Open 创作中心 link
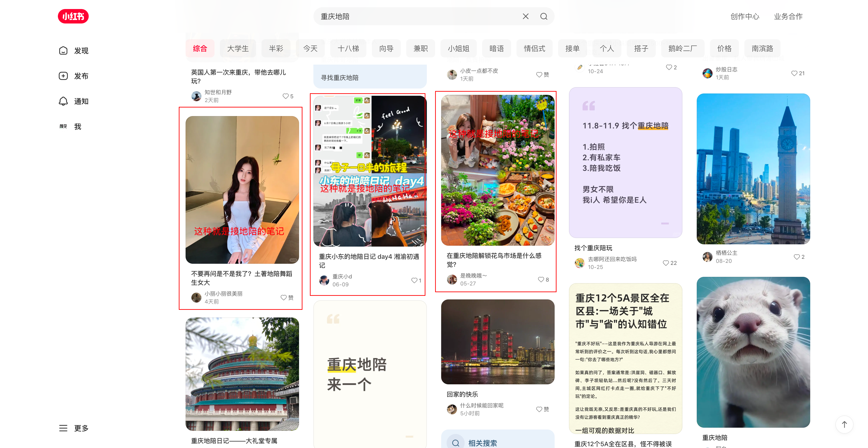868x448 pixels. click(745, 16)
